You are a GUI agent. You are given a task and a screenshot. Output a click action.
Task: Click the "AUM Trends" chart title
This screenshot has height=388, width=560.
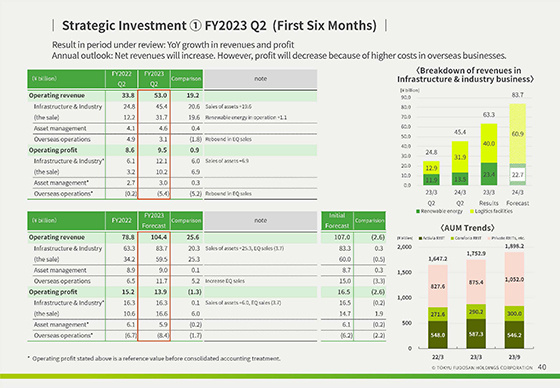(x=468, y=228)
